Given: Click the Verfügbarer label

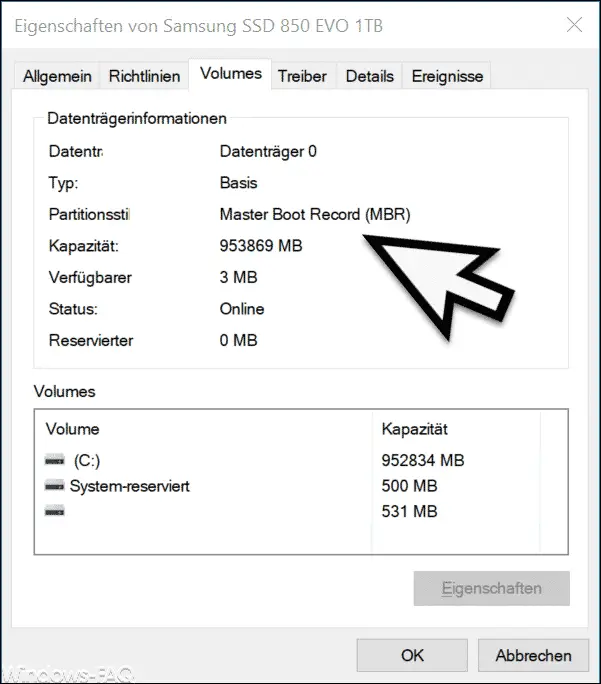Looking at the screenshot, I should pyautogui.click(x=90, y=277).
